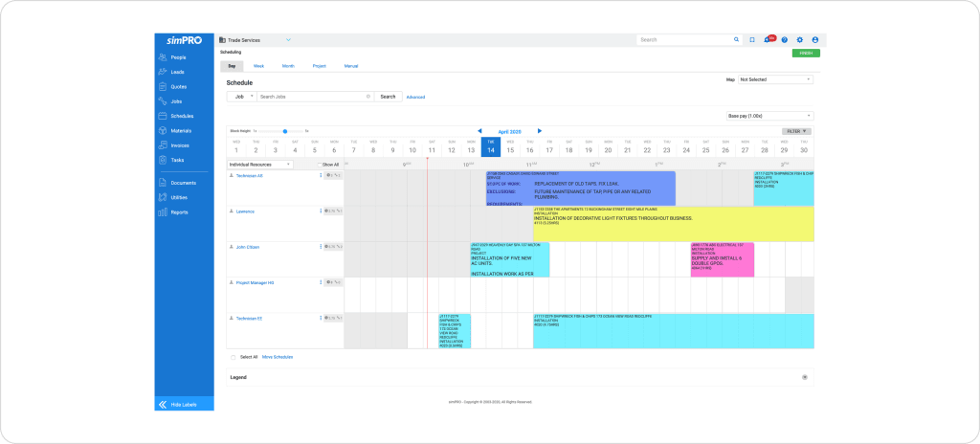Image resolution: width=980 pixels, height=444 pixels.
Task: Click the magnifier icon in top search
Action: pos(736,39)
